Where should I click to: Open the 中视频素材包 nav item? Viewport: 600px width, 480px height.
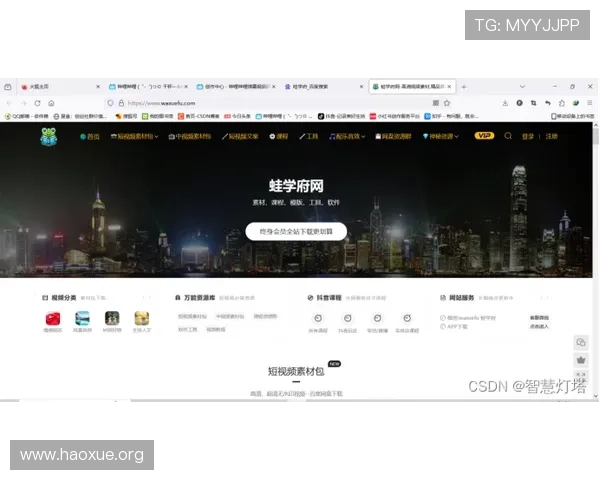coord(190,136)
